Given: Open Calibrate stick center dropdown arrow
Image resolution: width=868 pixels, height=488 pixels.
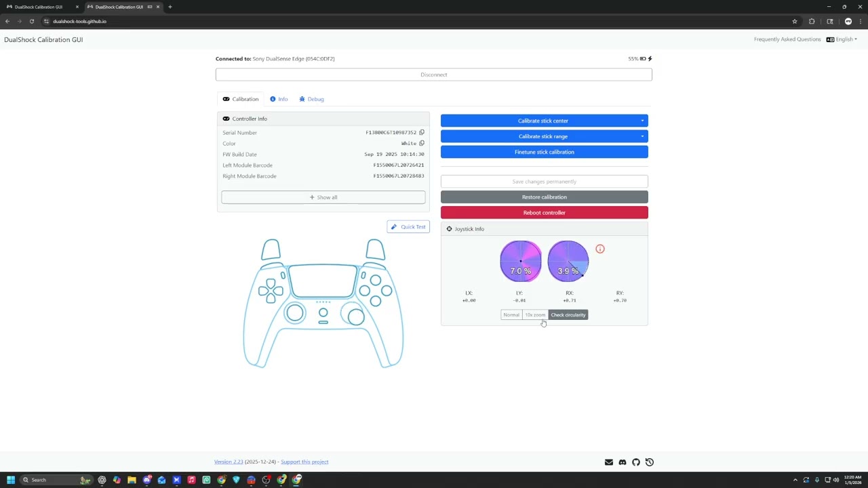Looking at the screenshot, I should pyautogui.click(x=642, y=121).
